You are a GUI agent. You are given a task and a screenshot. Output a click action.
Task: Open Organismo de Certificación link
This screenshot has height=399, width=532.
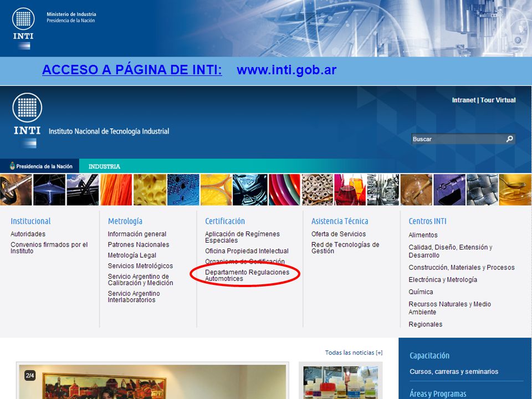coord(244,261)
